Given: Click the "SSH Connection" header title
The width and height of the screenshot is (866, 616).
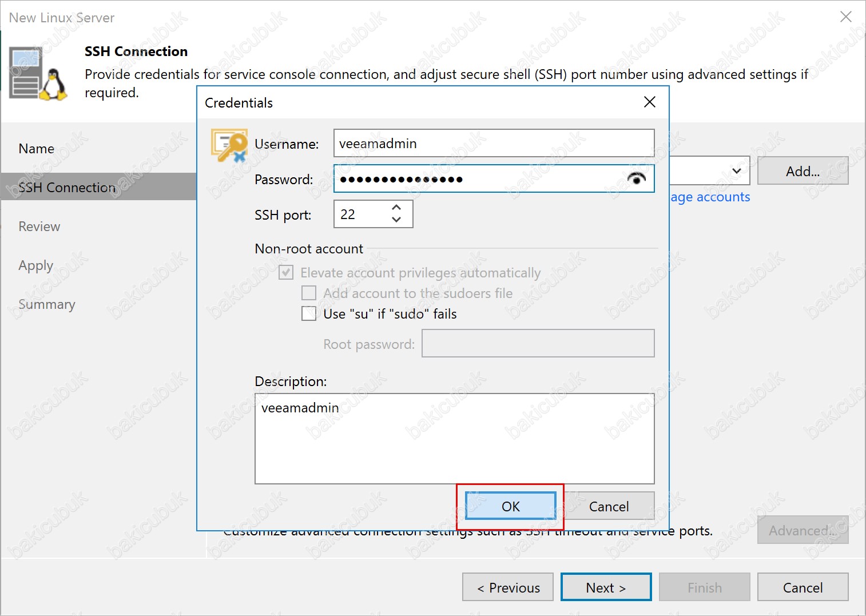Looking at the screenshot, I should pyautogui.click(x=136, y=51).
